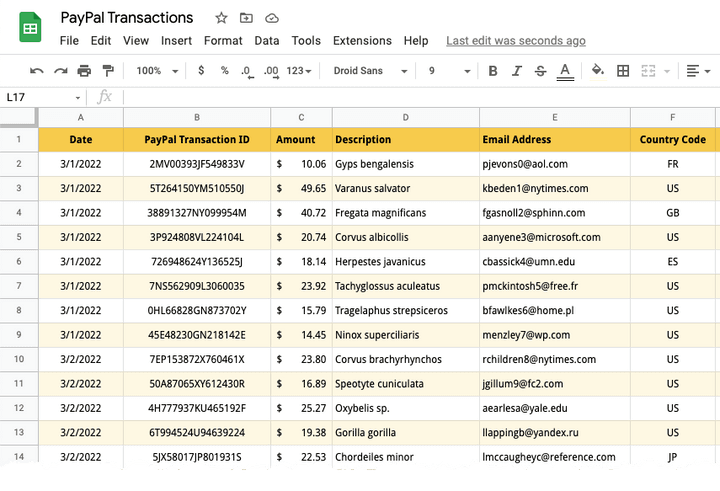Screen dimensions: 720x491
Task: Select row 7 header
Action: click(x=19, y=286)
